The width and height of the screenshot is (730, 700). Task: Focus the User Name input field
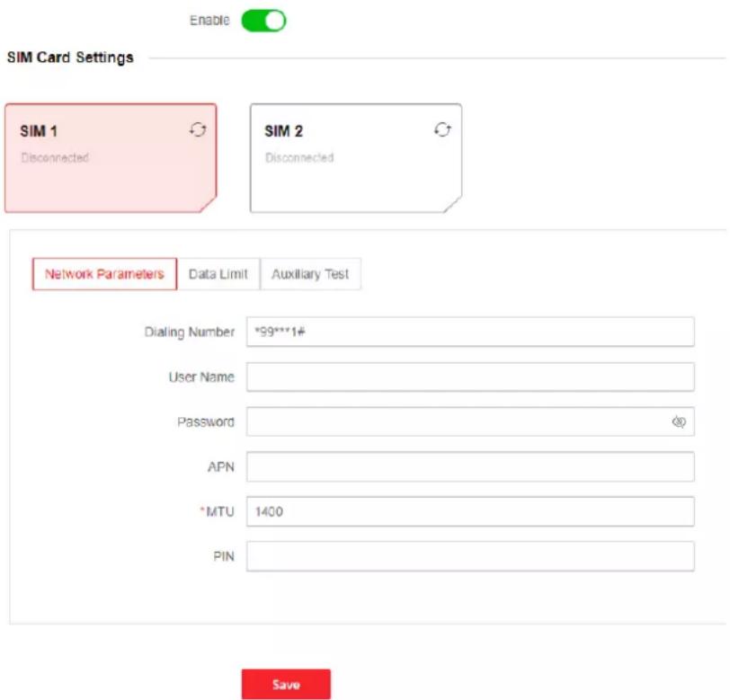[x=470, y=377]
